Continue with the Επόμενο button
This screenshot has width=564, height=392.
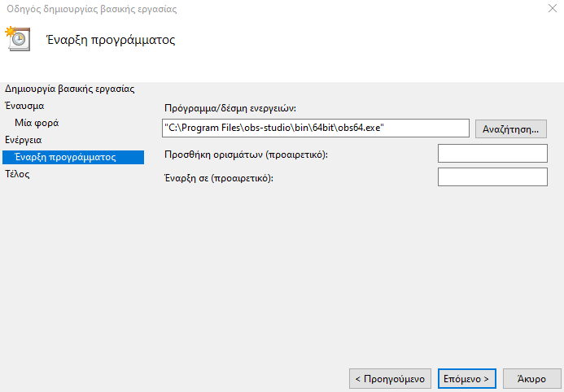466,379
